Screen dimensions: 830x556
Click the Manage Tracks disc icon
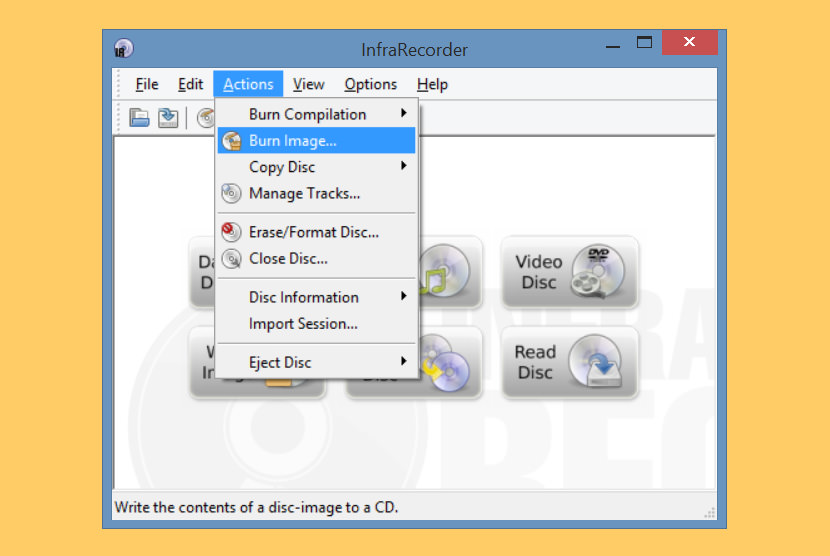tap(231, 193)
